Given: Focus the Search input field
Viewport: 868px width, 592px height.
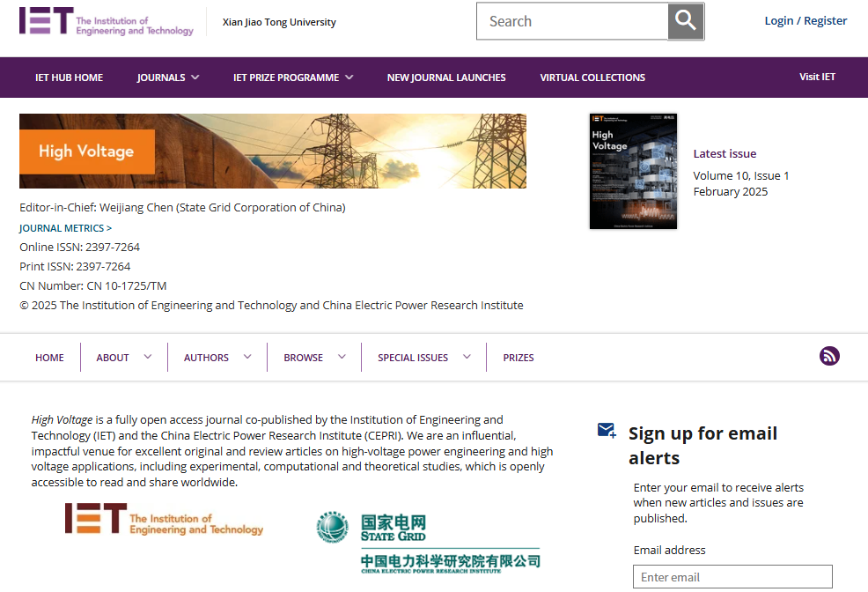Looking at the screenshot, I should point(572,21).
